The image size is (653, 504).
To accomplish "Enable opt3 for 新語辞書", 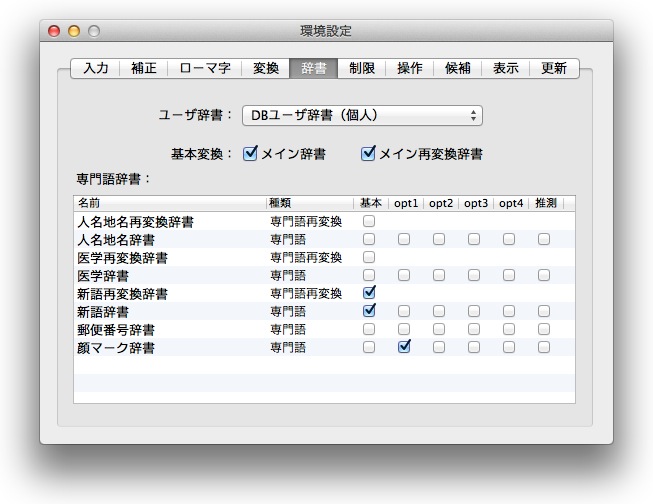I will point(473,311).
